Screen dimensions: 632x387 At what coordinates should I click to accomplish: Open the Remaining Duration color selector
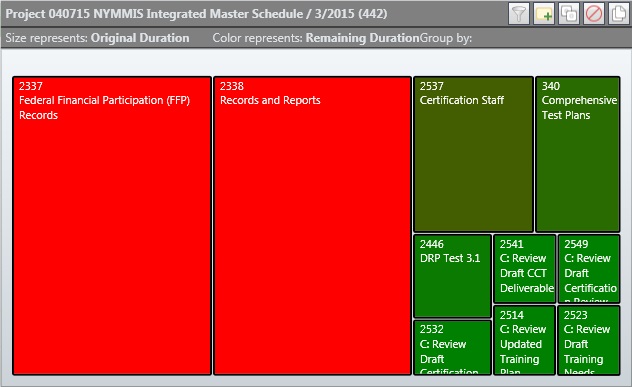[362, 38]
